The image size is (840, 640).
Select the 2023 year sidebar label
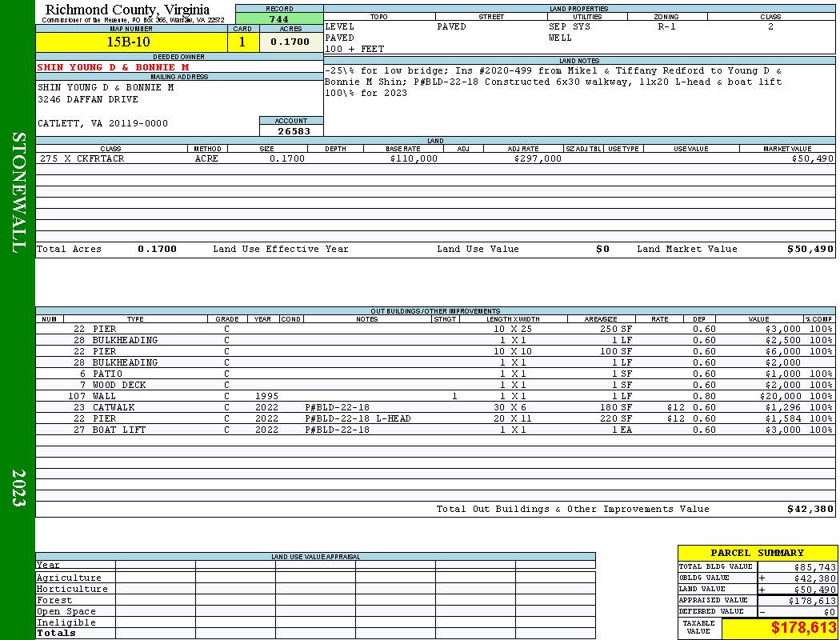click(x=18, y=487)
